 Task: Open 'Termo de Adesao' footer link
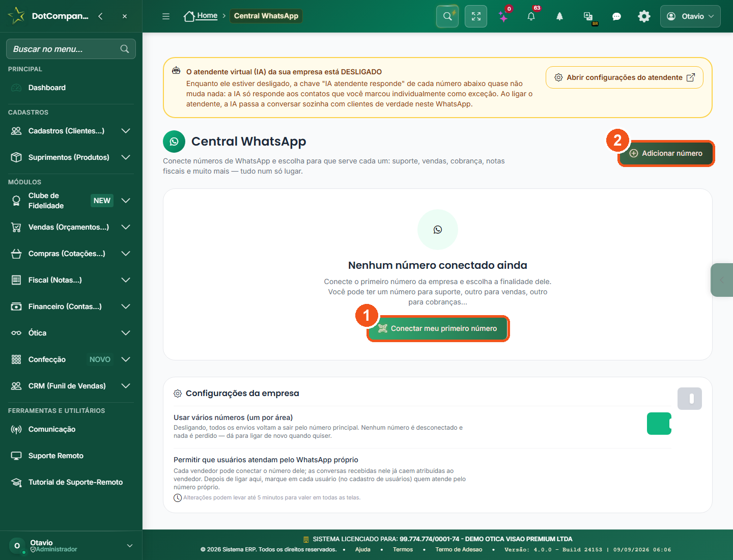pyautogui.click(x=459, y=549)
